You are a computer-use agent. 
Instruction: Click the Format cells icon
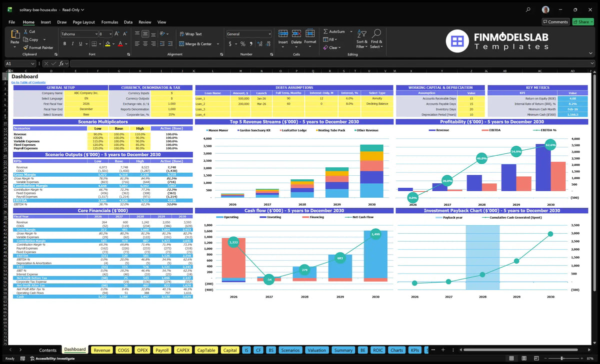(x=310, y=33)
